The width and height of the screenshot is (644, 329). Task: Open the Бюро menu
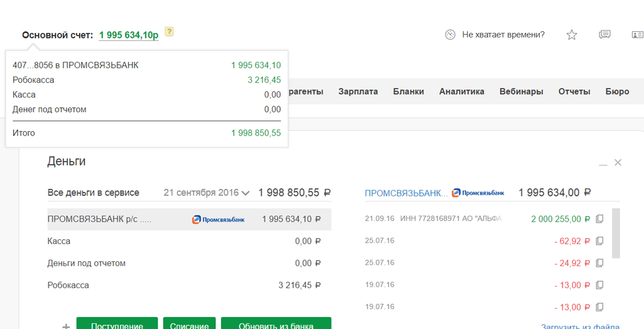click(x=617, y=91)
